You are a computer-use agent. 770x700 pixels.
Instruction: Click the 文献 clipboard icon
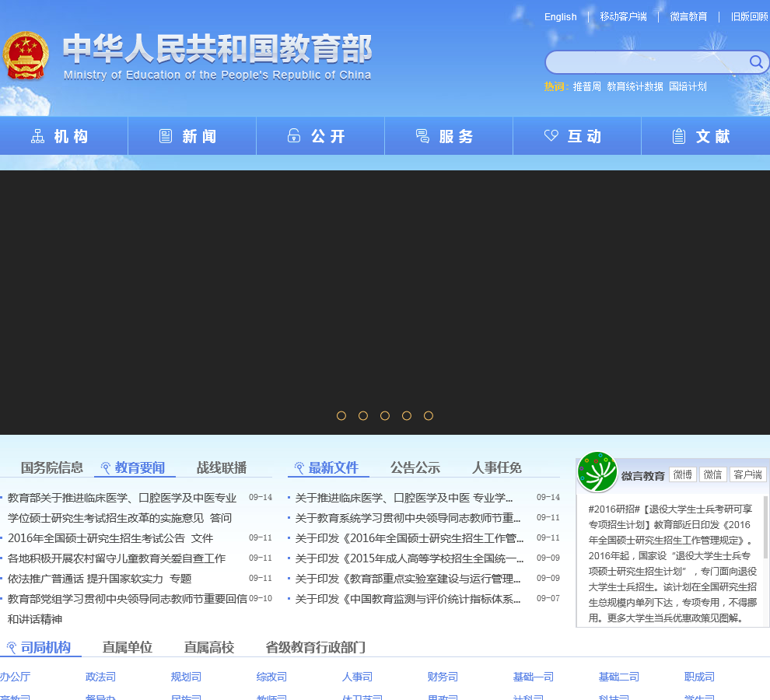pyautogui.click(x=679, y=137)
